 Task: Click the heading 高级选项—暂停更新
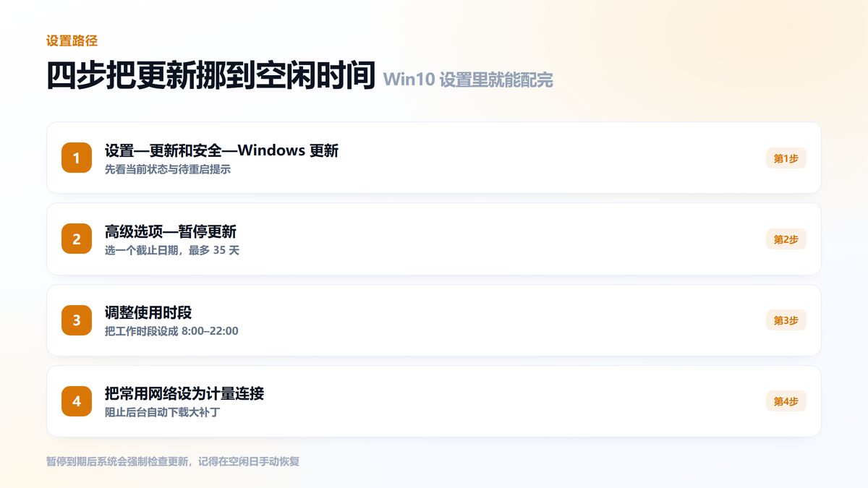tap(171, 231)
